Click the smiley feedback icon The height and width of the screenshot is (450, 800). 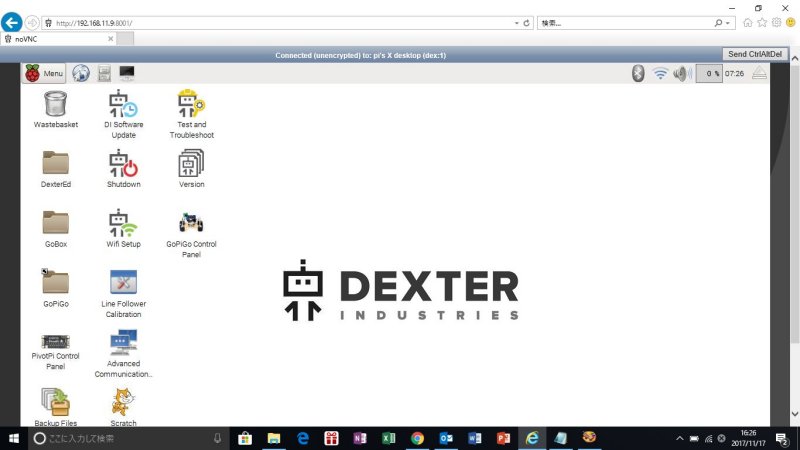(x=791, y=22)
